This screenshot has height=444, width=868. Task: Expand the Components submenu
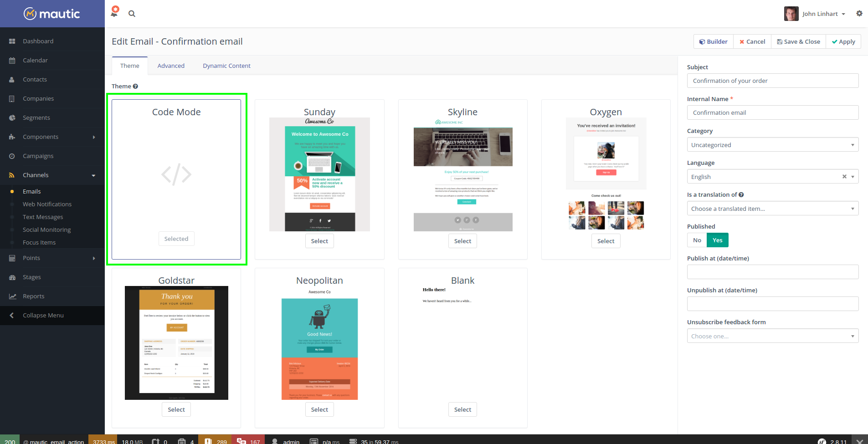pyautogui.click(x=94, y=137)
